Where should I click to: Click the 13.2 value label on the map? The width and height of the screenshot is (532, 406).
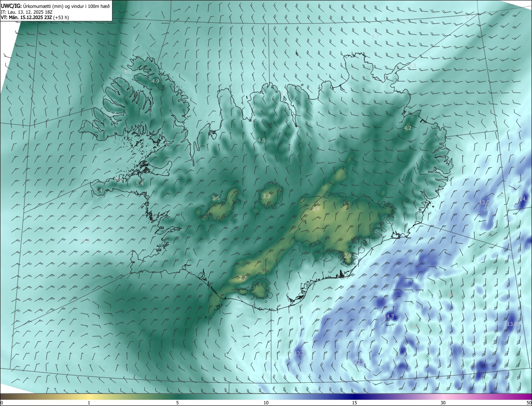[300, 353]
